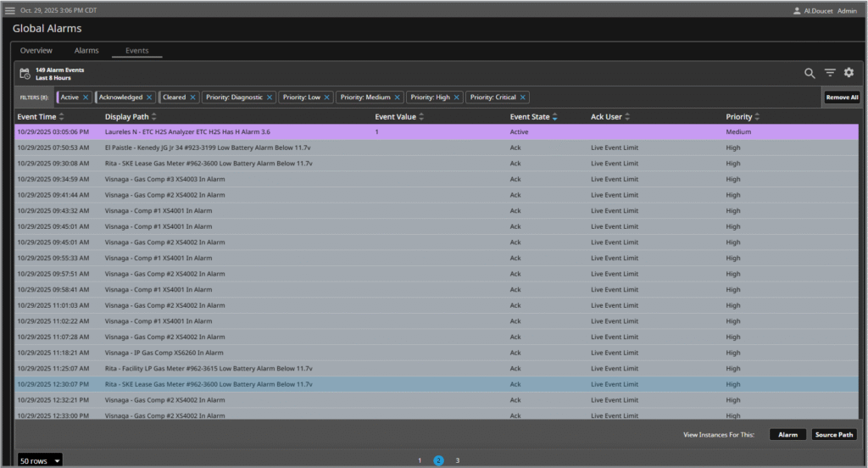Remove the Active filter chip

86,97
